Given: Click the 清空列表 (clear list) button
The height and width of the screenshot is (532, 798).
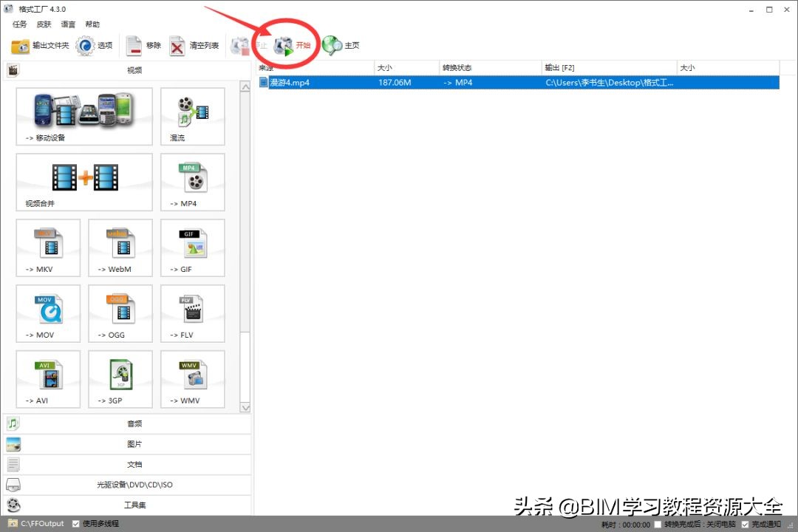Looking at the screenshot, I should 194,45.
